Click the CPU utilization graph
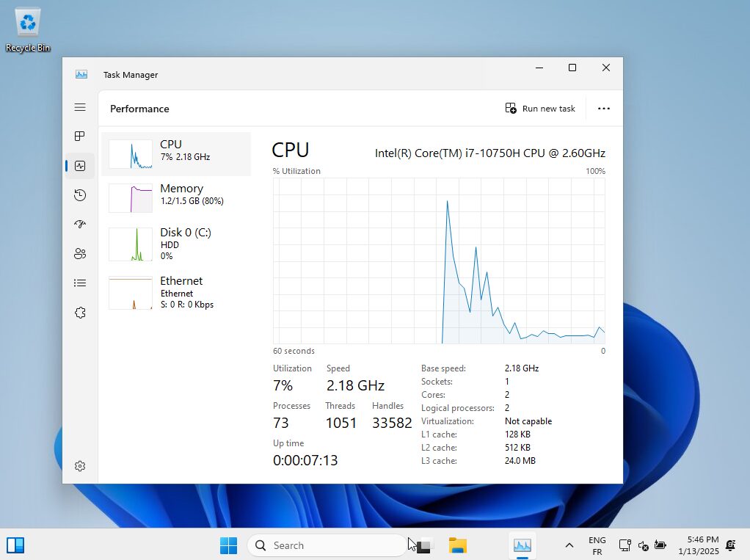This screenshot has width=750, height=560. [439, 261]
